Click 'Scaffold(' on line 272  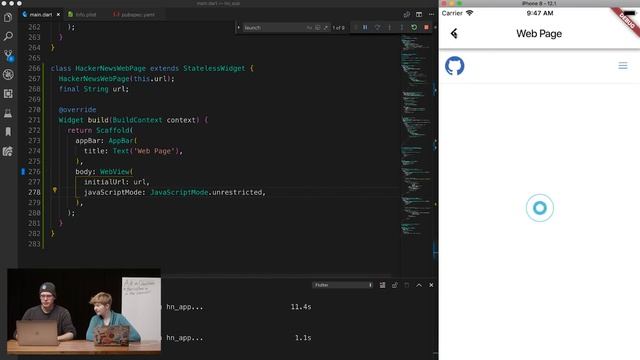coord(115,130)
